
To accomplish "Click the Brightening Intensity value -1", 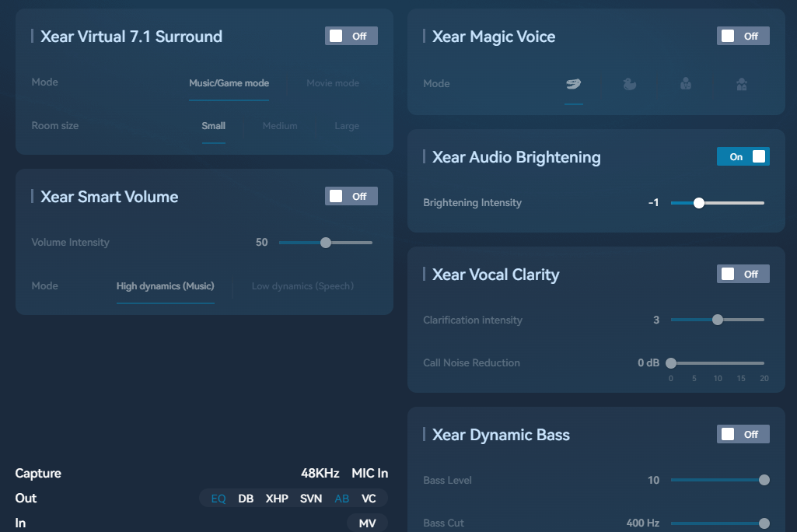I will pyautogui.click(x=654, y=203).
